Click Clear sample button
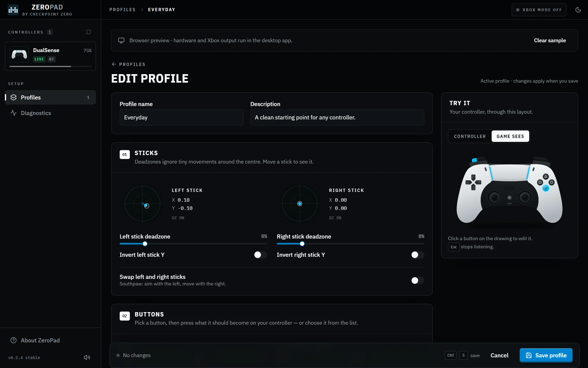The width and height of the screenshot is (588, 368). click(550, 40)
